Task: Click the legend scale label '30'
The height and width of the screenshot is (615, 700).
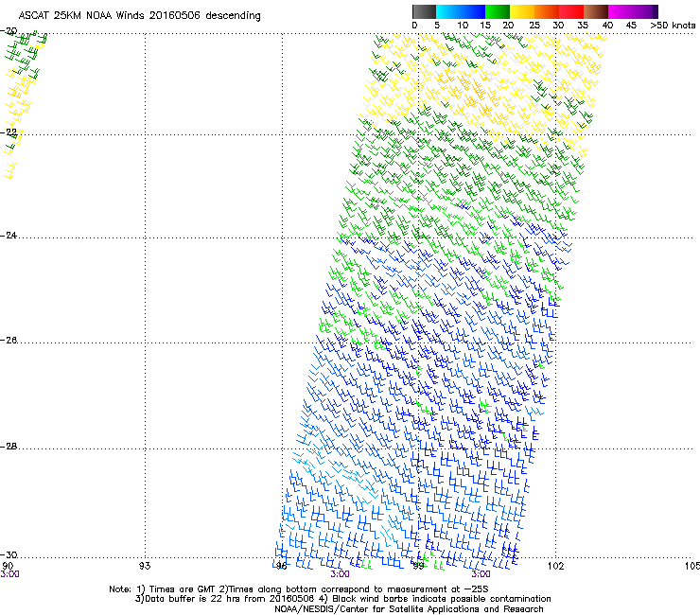Action: pos(558,26)
